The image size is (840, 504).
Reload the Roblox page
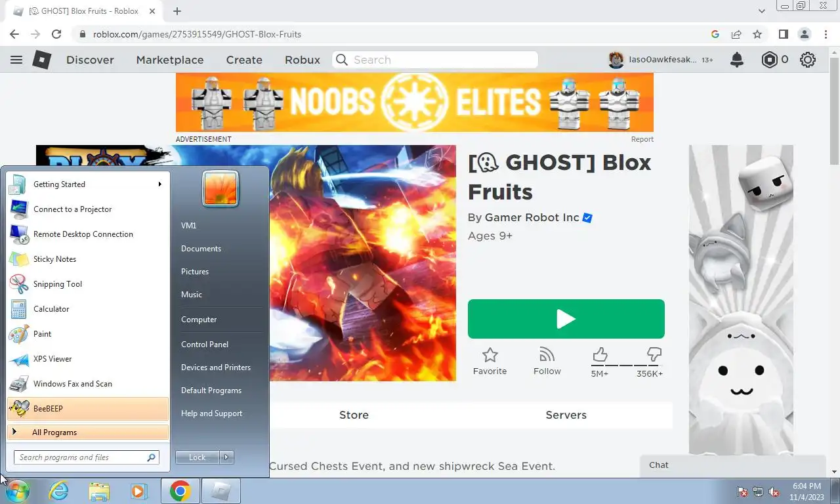pyautogui.click(x=56, y=34)
